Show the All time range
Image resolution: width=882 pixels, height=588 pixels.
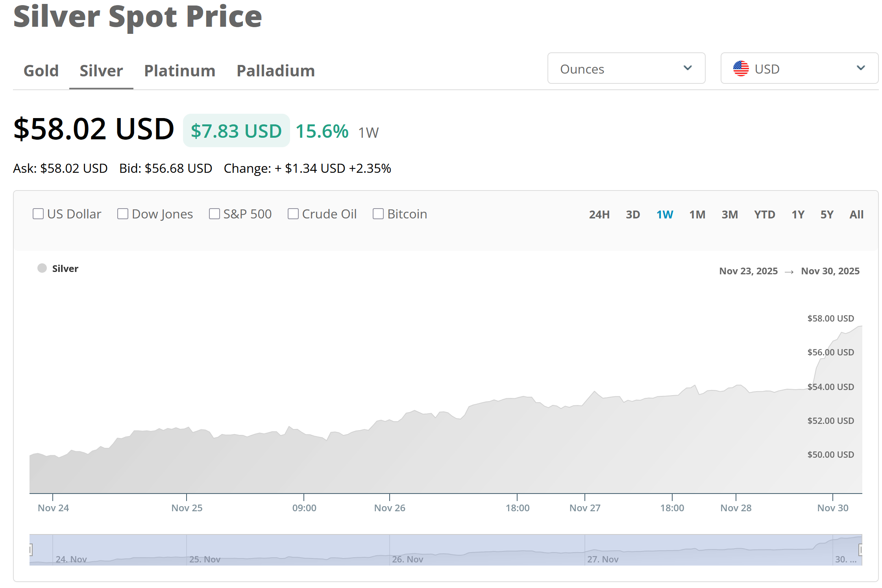[x=856, y=214]
